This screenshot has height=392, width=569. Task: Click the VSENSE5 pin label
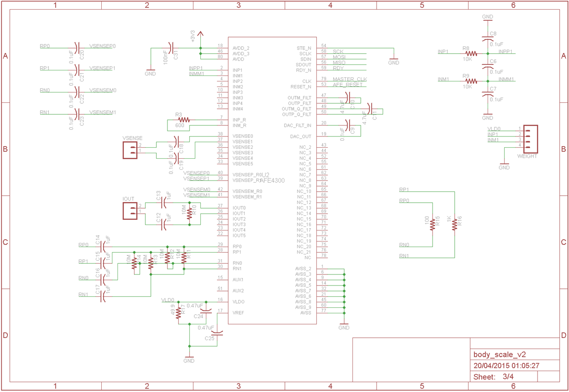click(243, 164)
